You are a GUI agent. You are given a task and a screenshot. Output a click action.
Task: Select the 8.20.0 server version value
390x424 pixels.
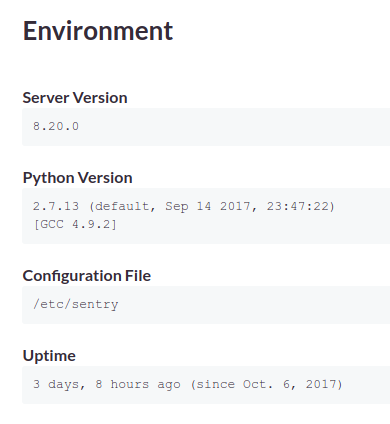coord(56,126)
